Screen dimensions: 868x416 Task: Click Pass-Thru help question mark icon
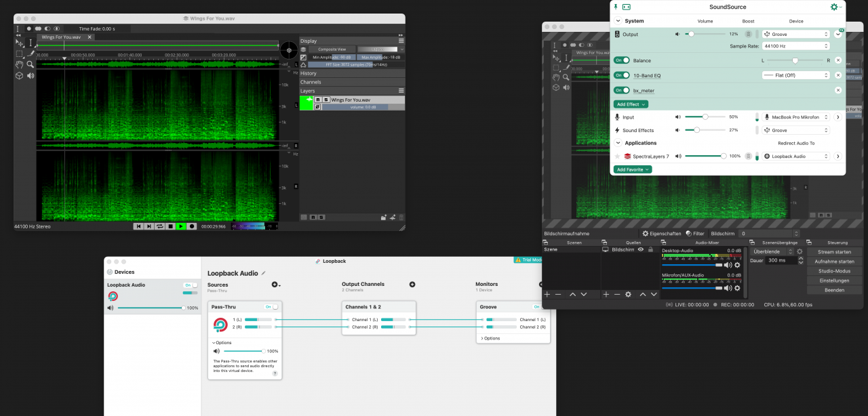pos(275,373)
